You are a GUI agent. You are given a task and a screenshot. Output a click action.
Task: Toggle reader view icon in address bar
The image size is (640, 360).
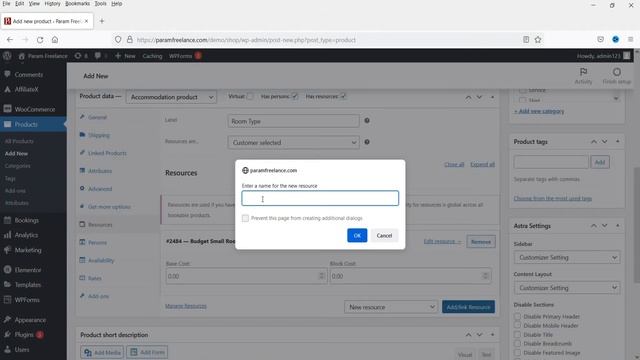tap(526, 40)
